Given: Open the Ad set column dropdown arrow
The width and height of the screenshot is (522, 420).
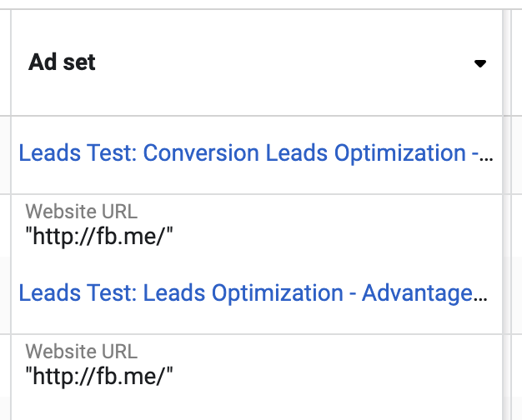Looking at the screenshot, I should (480, 63).
